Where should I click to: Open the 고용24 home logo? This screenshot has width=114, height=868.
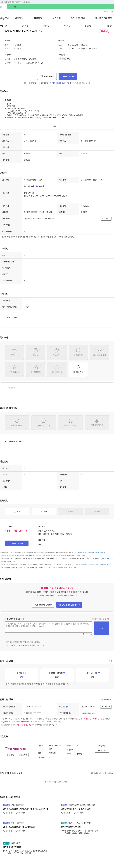4,18
